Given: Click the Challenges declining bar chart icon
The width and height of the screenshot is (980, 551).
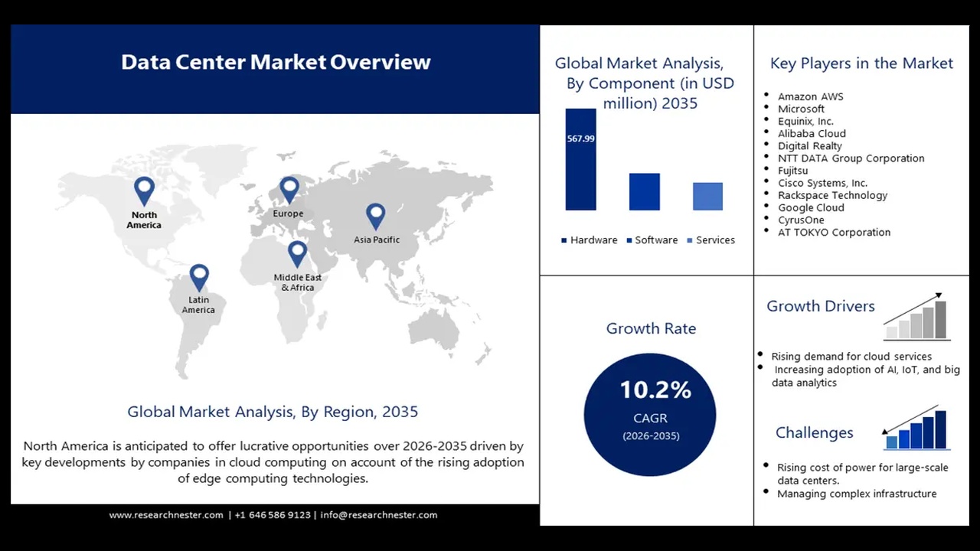Looking at the screenshot, I should (915, 429).
